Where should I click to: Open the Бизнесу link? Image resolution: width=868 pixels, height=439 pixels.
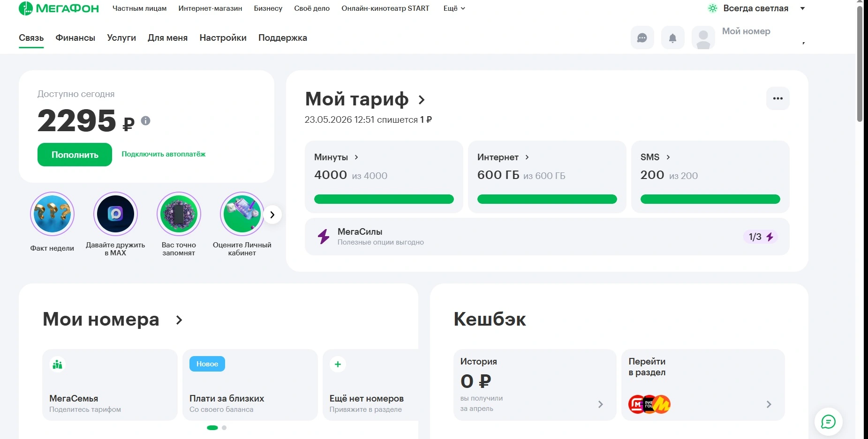pyautogui.click(x=268, y=8)
